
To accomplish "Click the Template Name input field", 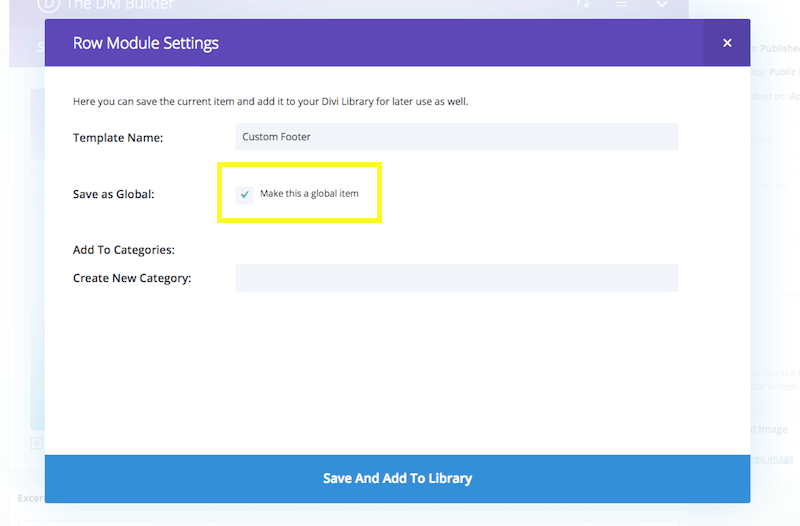I will 456,137.
